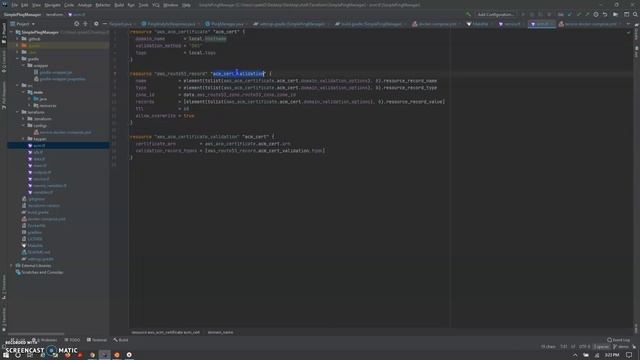This screenshot has width=640, height=360.
Task: Collapse the wrapper folder
Action: (x=23, y=65)
